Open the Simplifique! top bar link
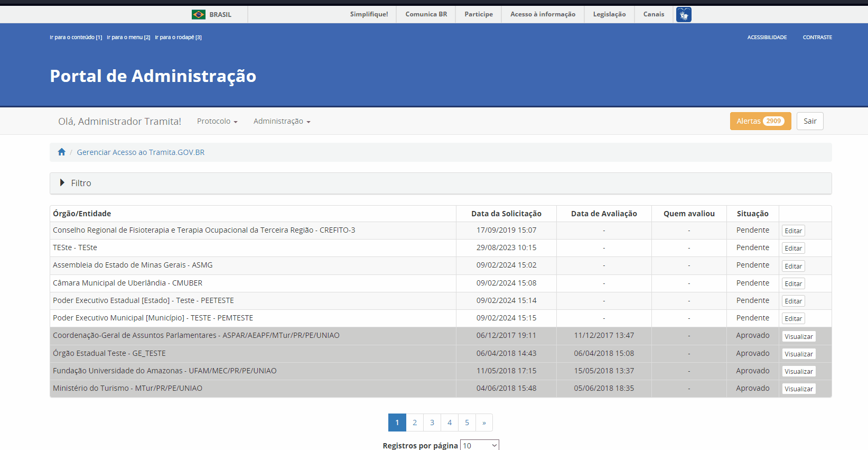This screenshot has height=450, width=868. [369, 14]
